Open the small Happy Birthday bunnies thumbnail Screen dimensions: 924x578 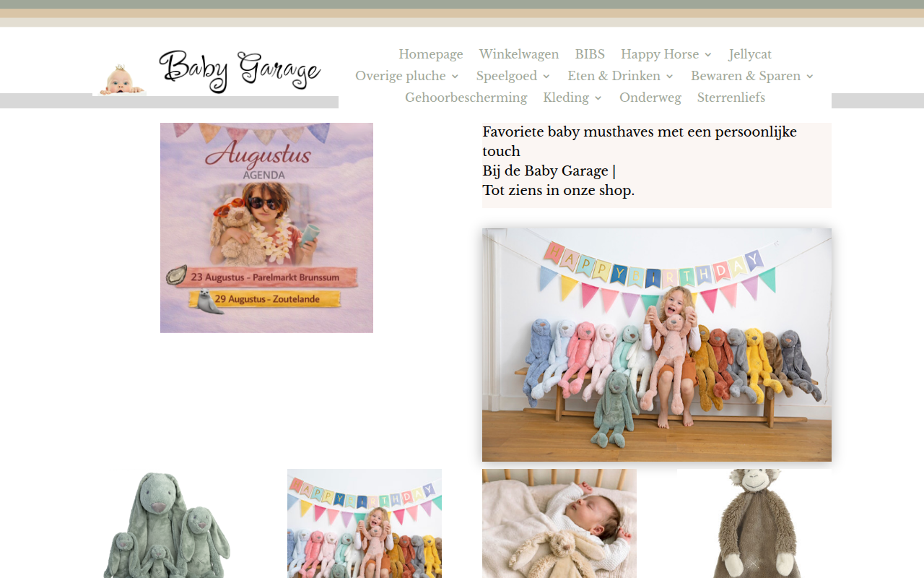pyautogui.click(x=365, y=524)
